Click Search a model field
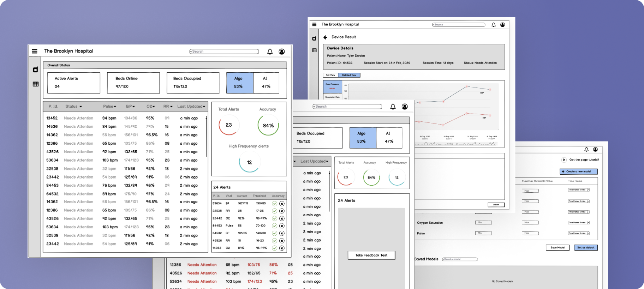 pyautogui.click(x=460, y=259)
